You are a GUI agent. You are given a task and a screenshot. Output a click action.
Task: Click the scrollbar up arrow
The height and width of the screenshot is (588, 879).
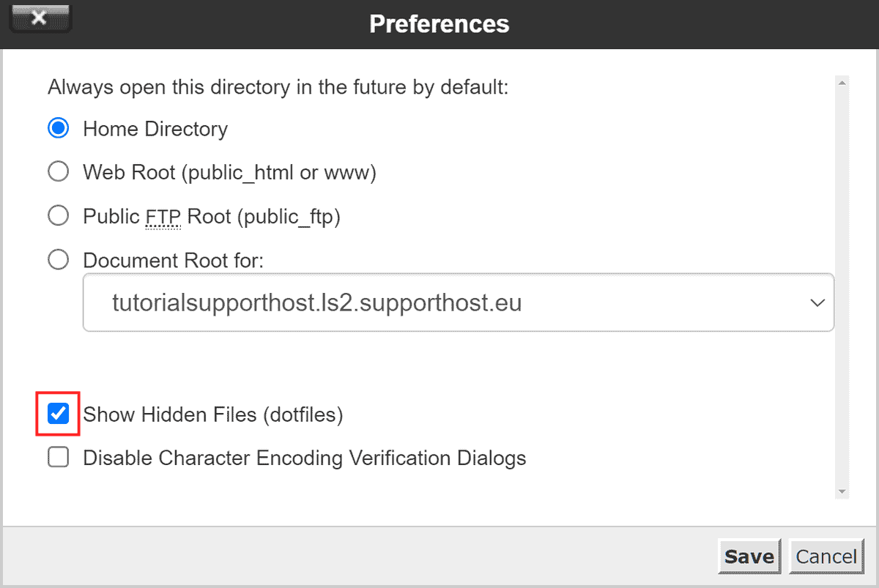coord(841,81)
